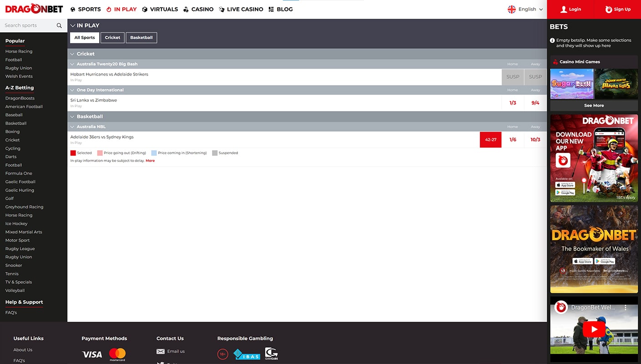Screen dimensions: 641x364
Task: Open American Football in A-Z Betting
Action: point(24,106)
